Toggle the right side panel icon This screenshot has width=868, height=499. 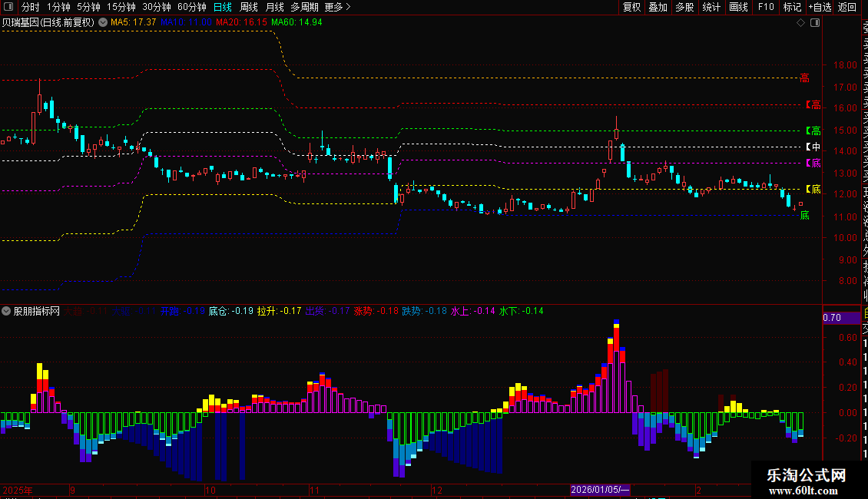[x=815, y=23]
